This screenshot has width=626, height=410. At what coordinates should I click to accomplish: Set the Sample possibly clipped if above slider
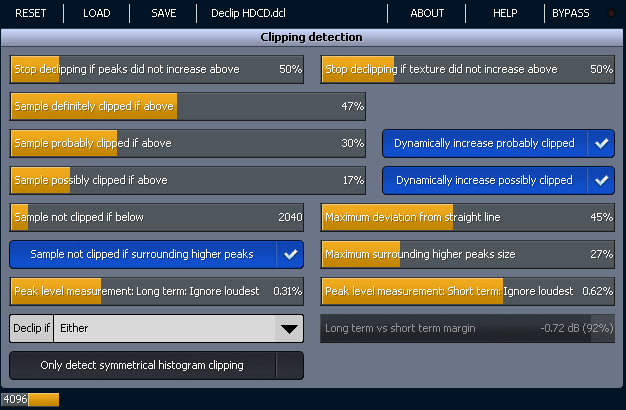tap(188, 180)
